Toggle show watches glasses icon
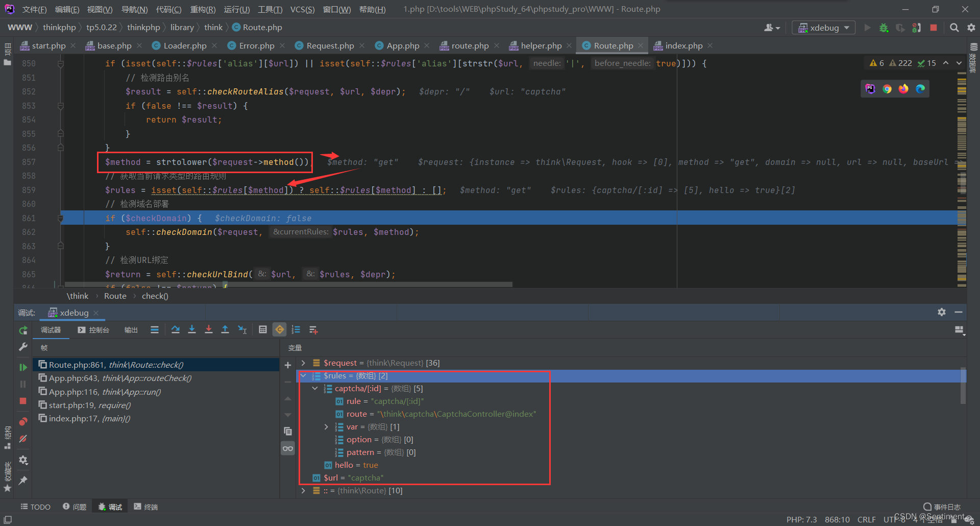The height and width of the screenshot is (526, 980). pyautogui.click(x=288, y=448)
